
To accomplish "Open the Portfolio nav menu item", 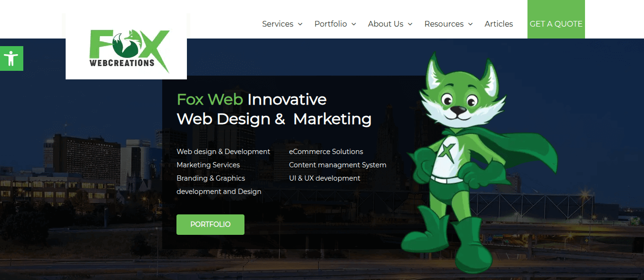I will pyautogui.click(x=331, y=24).
